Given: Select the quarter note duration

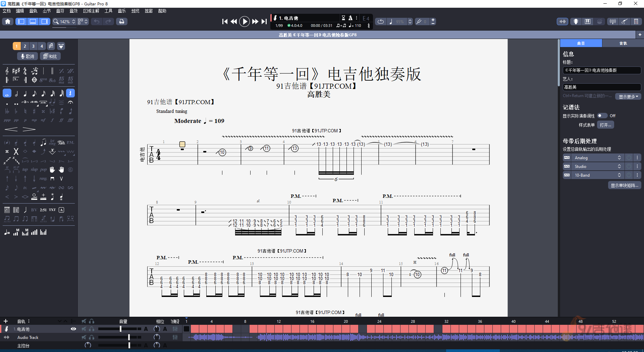Looking at the screenshot, I should (25, 93).
